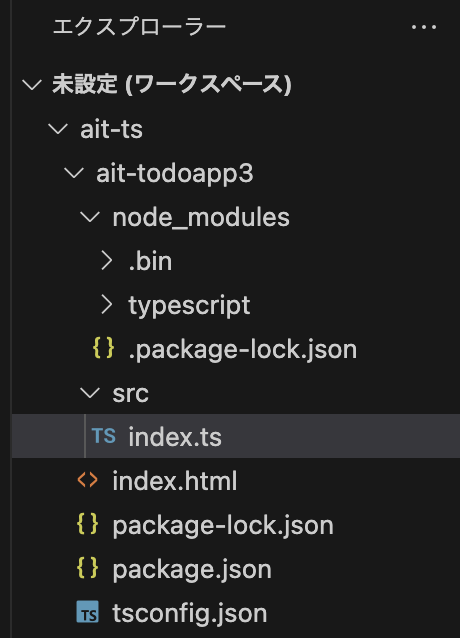
Task: Collapse the 未設定 (ワークスペース) workspace section
Action: [x=32, y=85]
